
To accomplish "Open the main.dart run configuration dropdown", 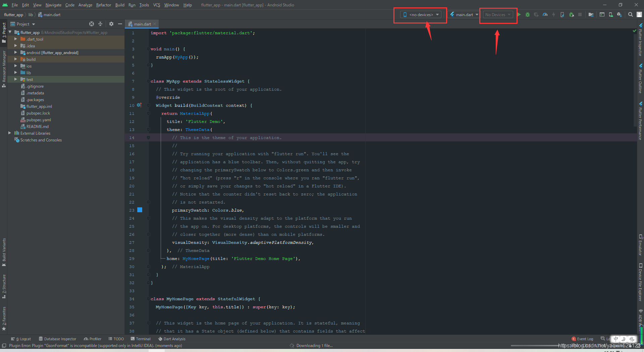I will tap(464, 14).
